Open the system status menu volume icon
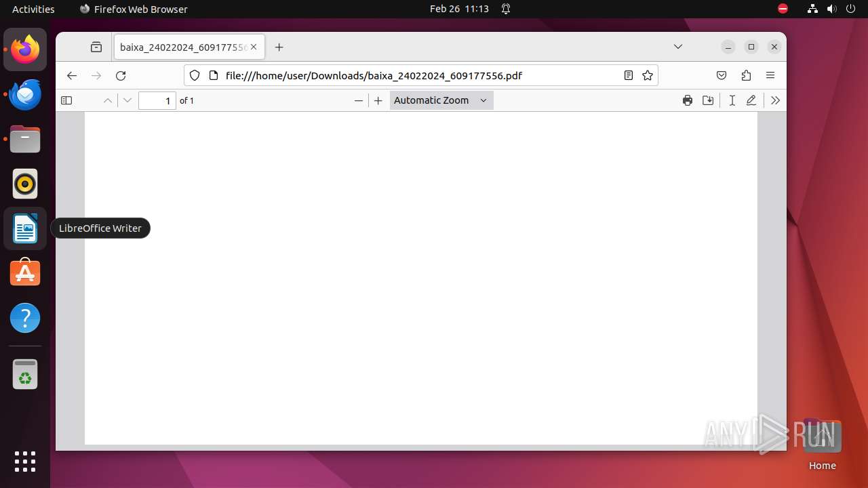The width and height of the screenshot is (868, 488). 831,9
